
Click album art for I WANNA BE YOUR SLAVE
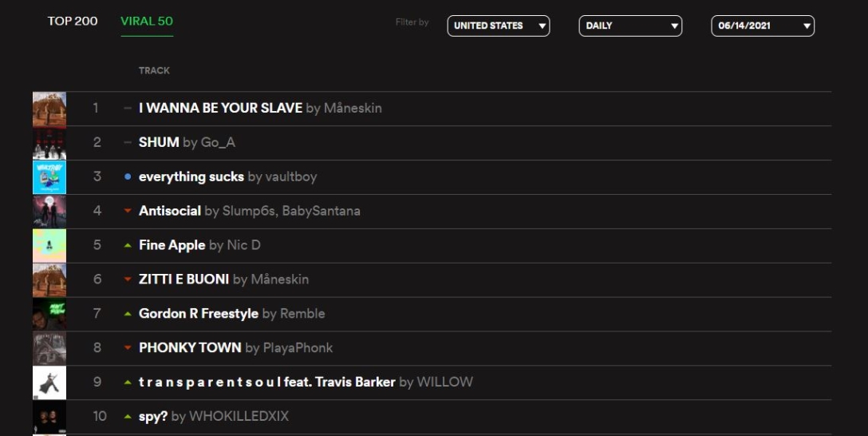(x=49, y=109)
